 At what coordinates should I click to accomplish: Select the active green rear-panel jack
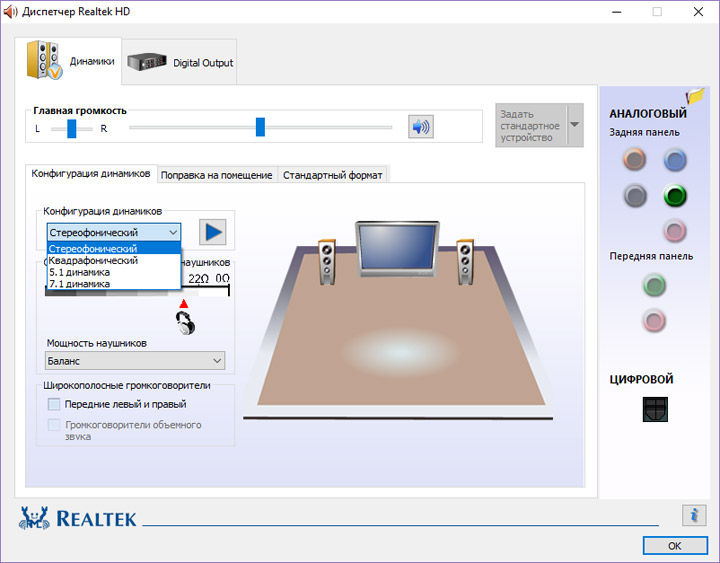[x=675, y=196]
